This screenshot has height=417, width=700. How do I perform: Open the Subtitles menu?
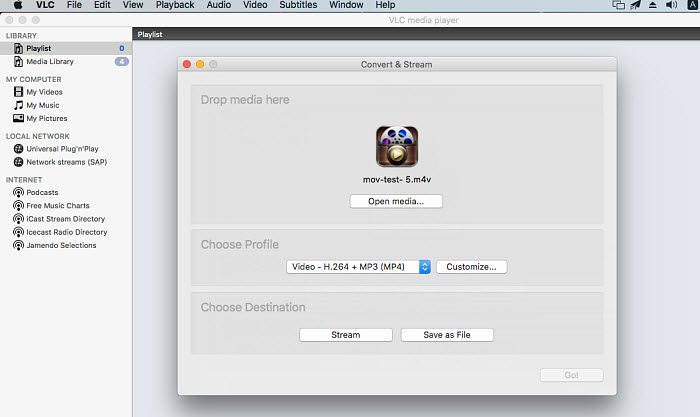[298, 5]
